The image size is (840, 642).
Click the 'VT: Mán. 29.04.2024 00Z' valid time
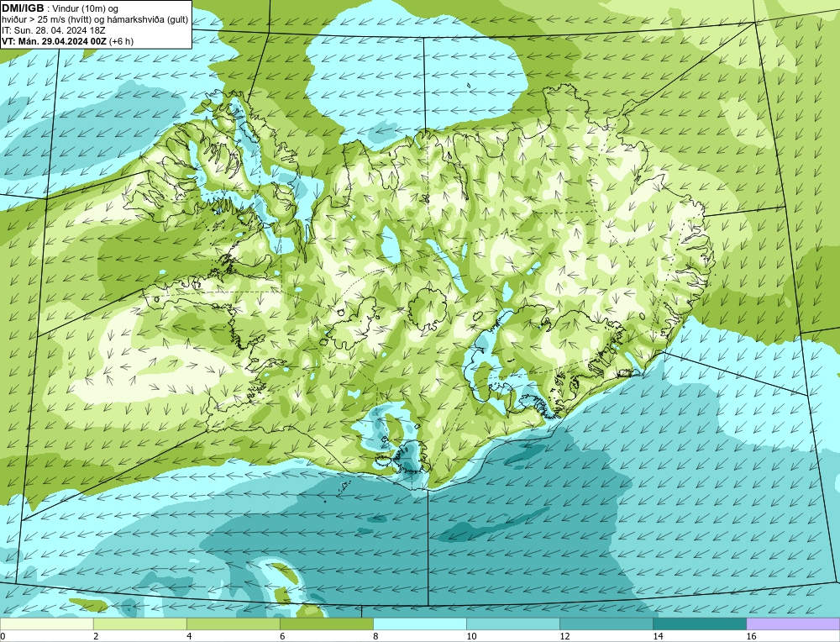54,41
